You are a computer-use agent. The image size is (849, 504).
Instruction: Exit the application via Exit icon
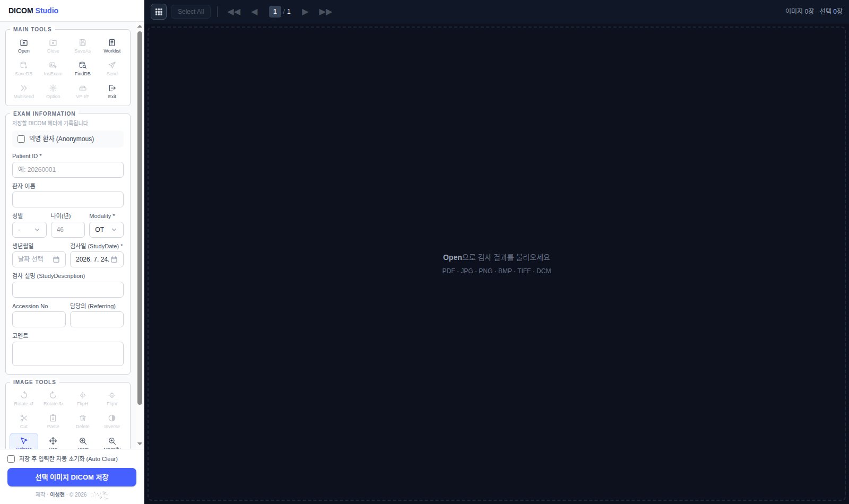(112, 91)
